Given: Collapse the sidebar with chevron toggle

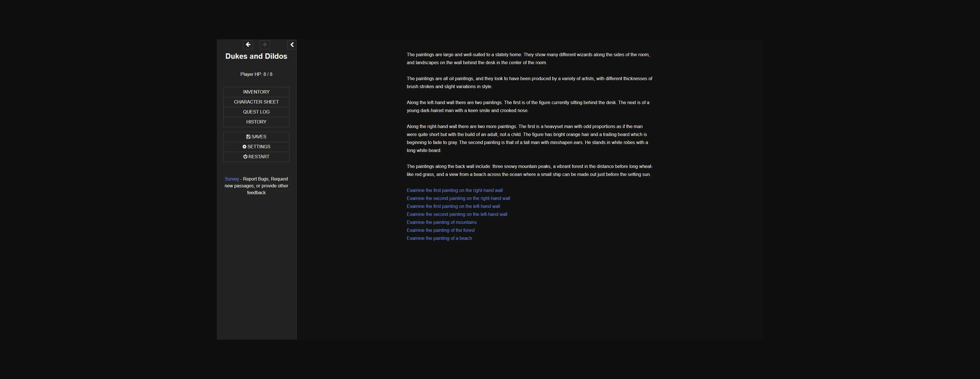Looking at the screenshot, I should (x=292, y=44).
